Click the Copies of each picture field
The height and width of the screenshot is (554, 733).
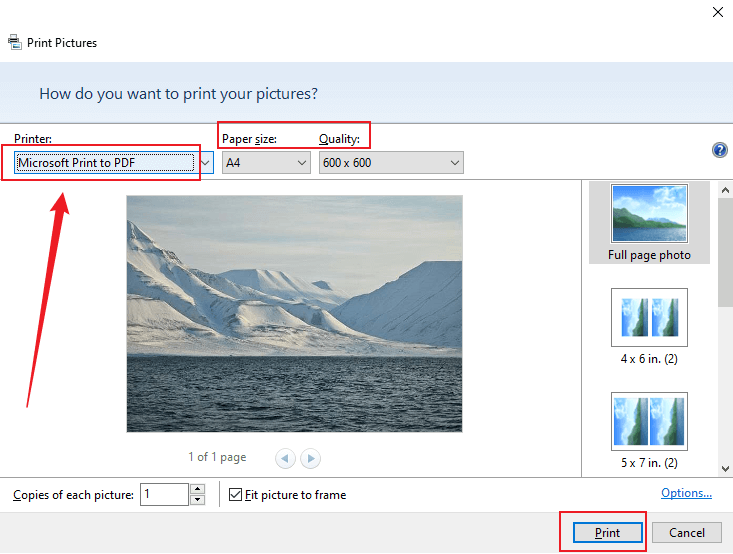coord(165,495)
